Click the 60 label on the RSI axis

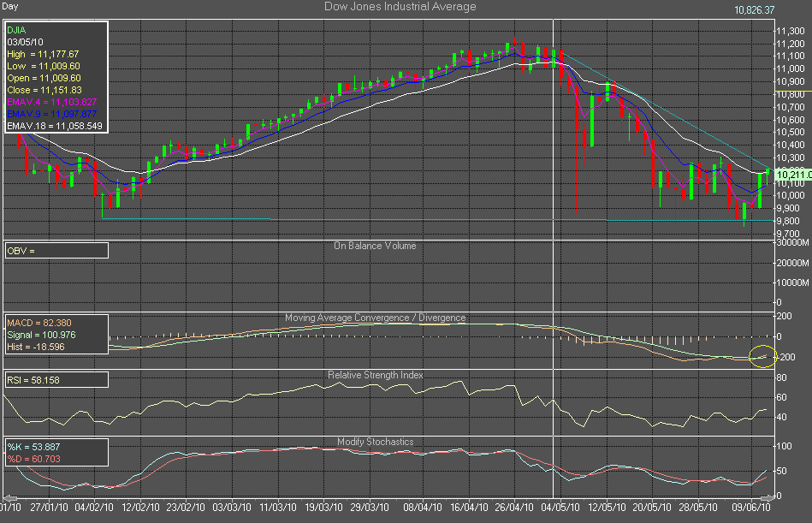(x=781, y=397)
